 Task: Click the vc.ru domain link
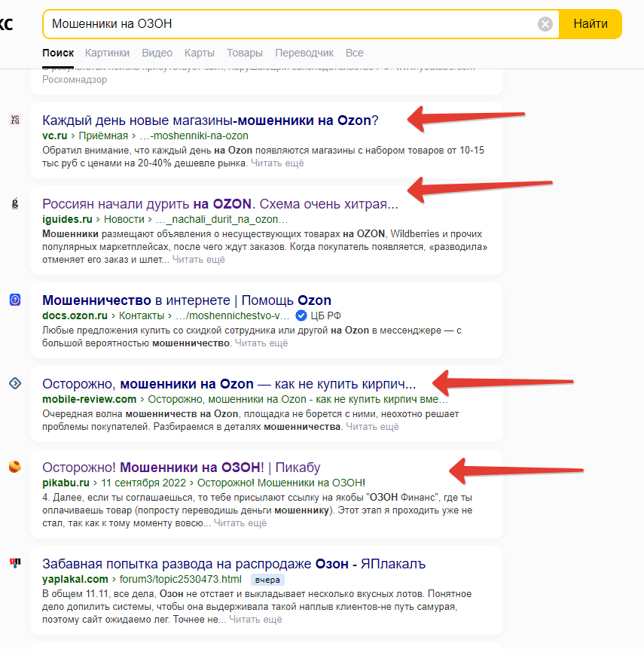pyautogui.click(x=55, y=136)
